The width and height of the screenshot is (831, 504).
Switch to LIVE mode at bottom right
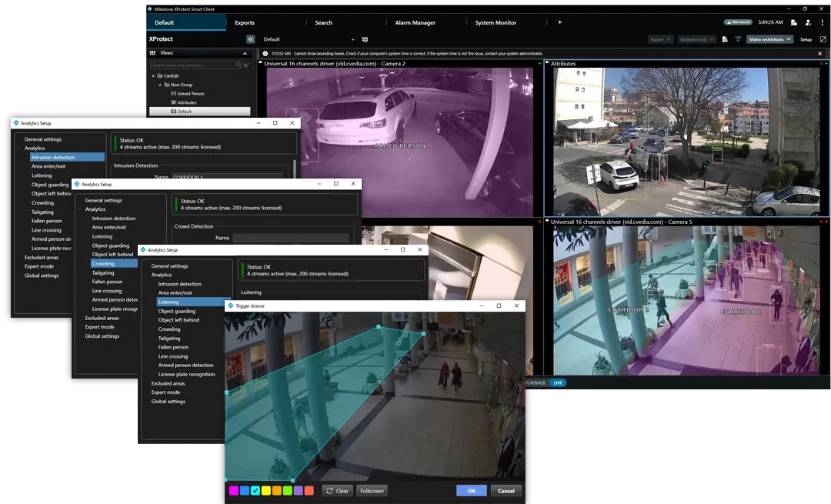click(557, 382)
